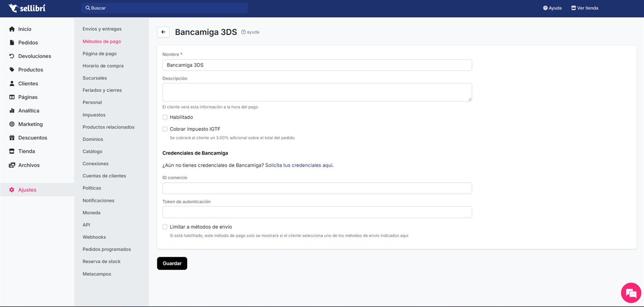Click the Bancamiga 3DS page title
Viewport: 644px width, 307px height.
click(x=206, y=32)
